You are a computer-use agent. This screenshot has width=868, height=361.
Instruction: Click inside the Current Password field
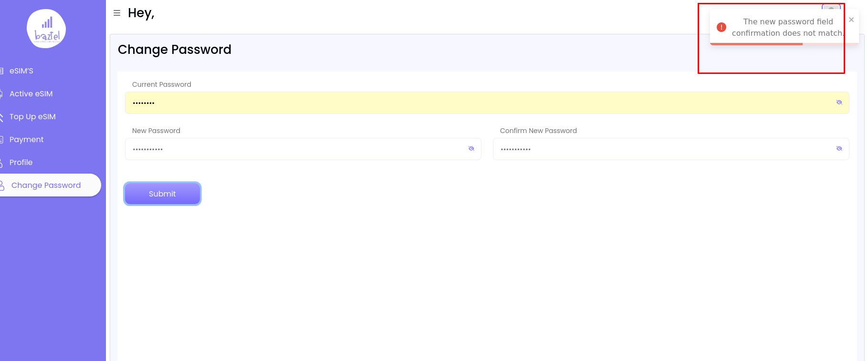[477, 103]
